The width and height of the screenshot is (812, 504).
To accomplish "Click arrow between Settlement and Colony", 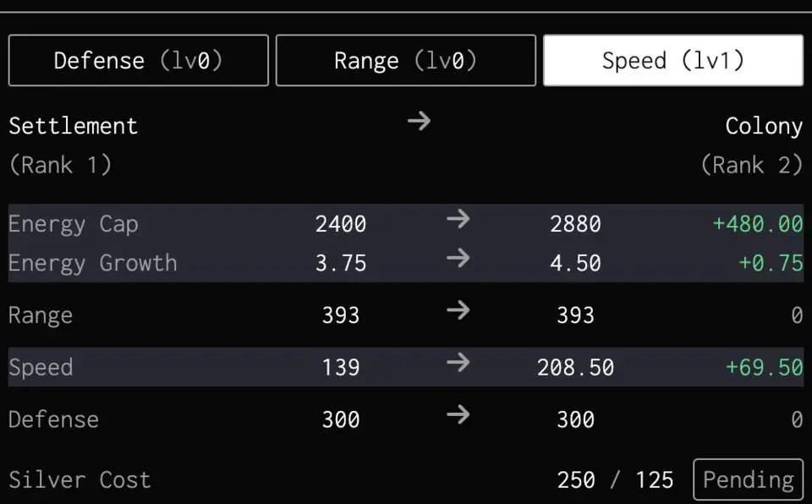I will [419, 122].
